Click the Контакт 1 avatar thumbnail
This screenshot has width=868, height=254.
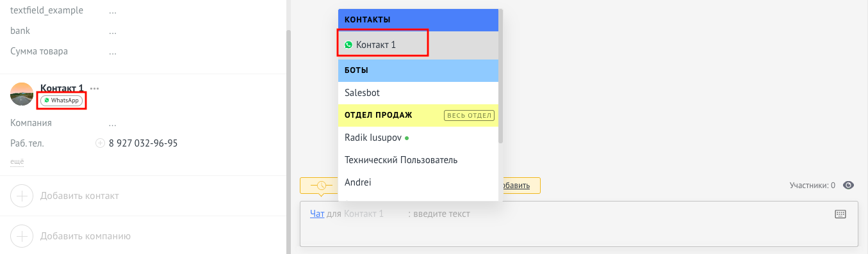tap(22, 94)
